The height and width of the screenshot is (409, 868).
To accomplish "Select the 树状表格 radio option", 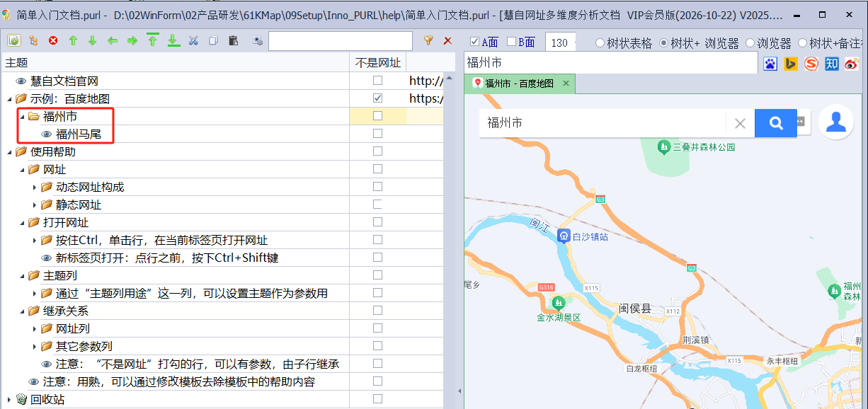I will click(600, 42).
